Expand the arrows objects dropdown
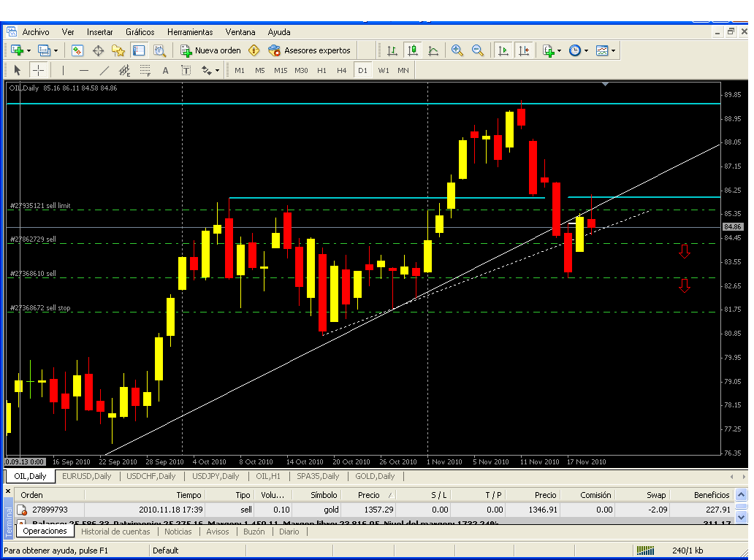 click(x=217, y=71)
